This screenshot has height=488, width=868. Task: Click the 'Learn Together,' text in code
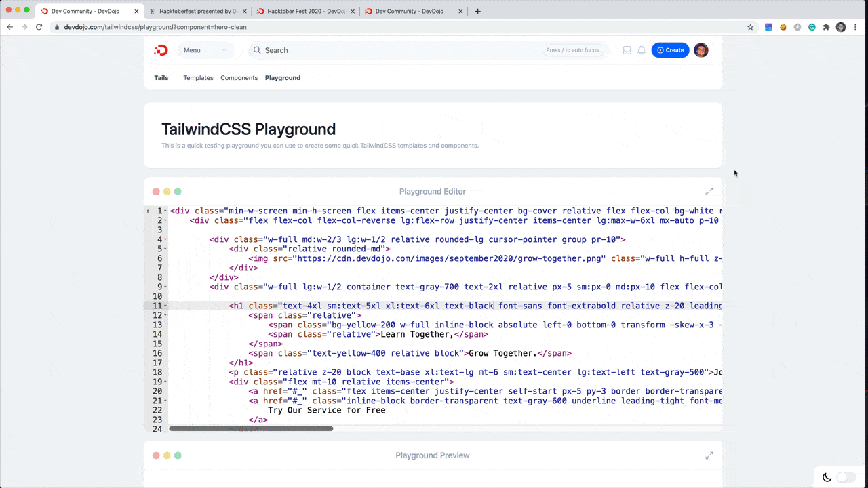[x=417, y=334]
